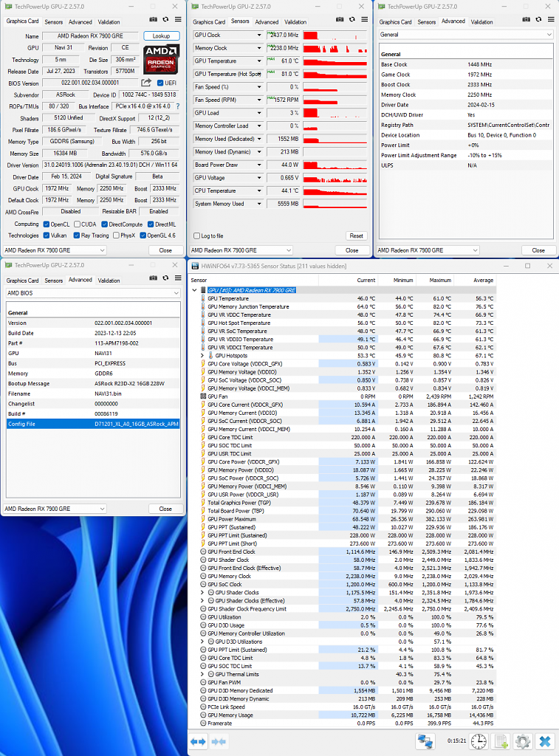
Task: Open GPU selector dropdown in Graphics Card window
Action: (55, 250)
